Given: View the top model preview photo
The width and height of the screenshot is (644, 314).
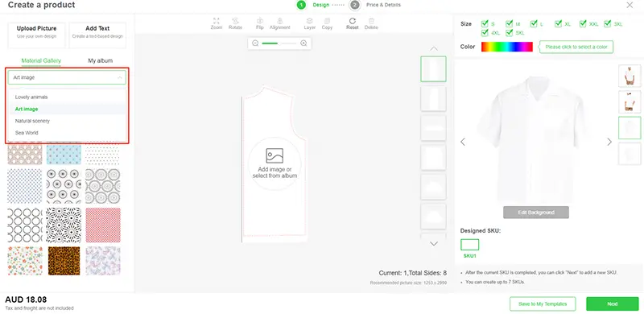Looking at the screenshot, I should point(630,76).
